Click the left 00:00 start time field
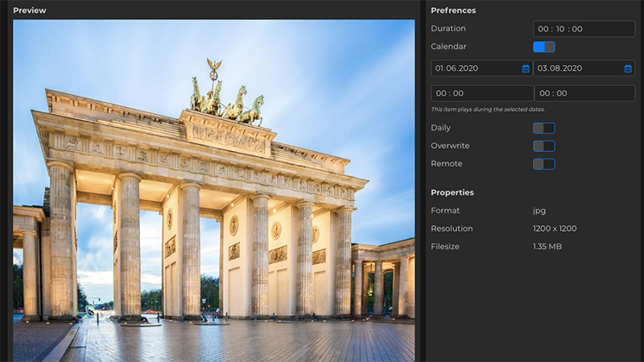 pyautogui.click(x=481, y=93)
